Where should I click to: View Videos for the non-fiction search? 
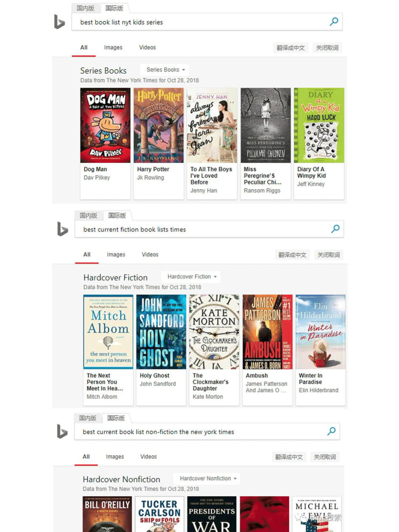tap(149, 457)
